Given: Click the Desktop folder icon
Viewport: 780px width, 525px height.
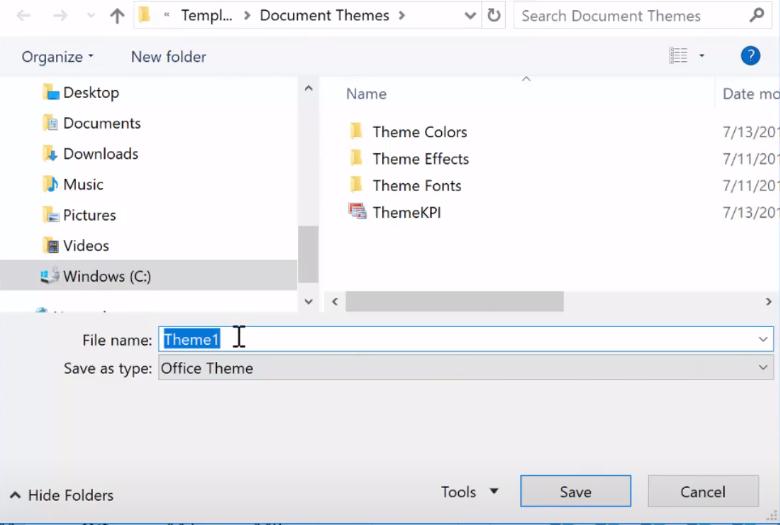Looking at the screenshot, I should (51, 92).
